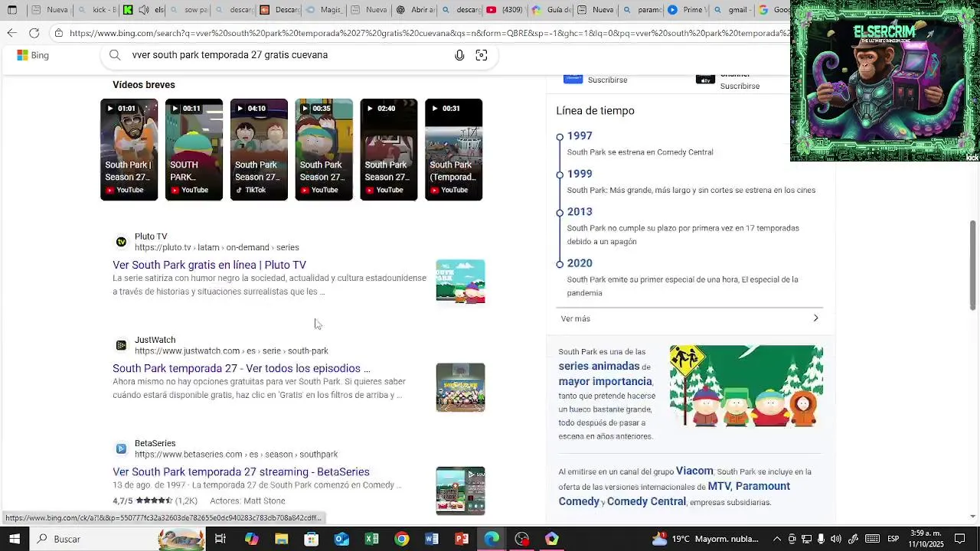The height and width of the screenshot is (551, 980).
Task: Click the volume speaker tray icon
Action: (x=835, y=539)
